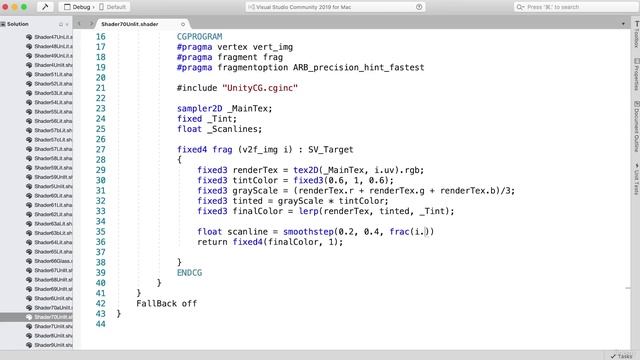Click the Shader56Lit file icon

(29, 121)
